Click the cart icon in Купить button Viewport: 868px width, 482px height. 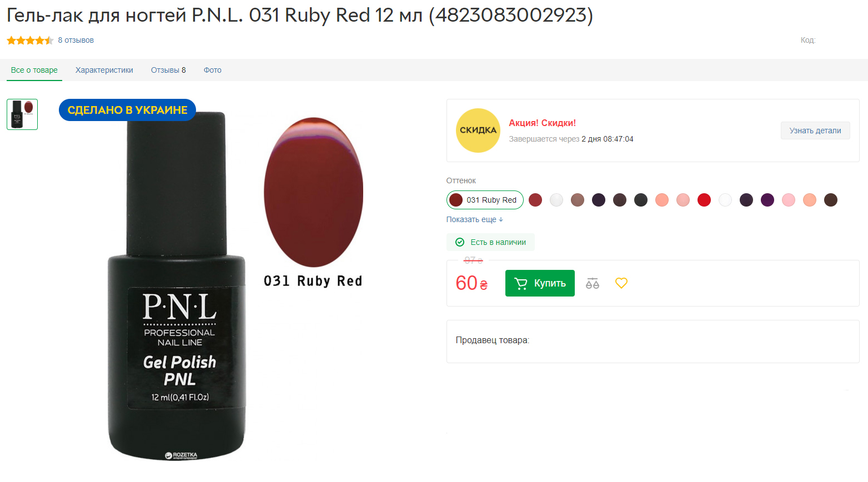521,283
